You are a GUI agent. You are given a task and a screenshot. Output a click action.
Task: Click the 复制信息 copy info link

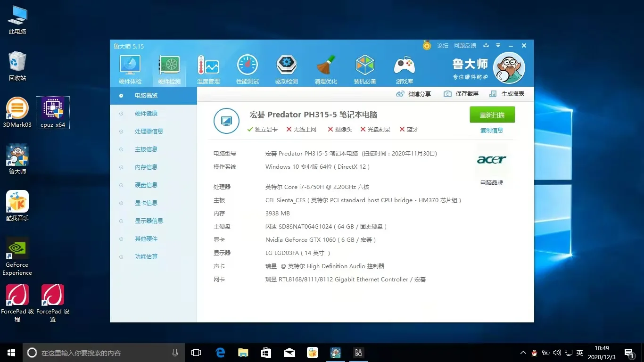[x=492, y=131]
